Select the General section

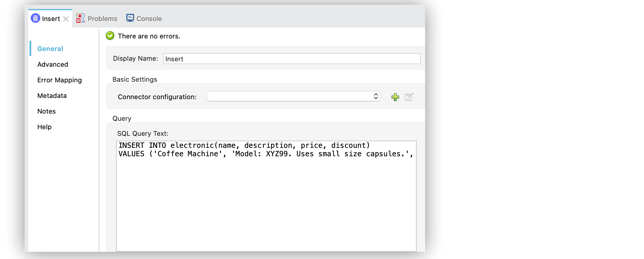coord(50,49)
